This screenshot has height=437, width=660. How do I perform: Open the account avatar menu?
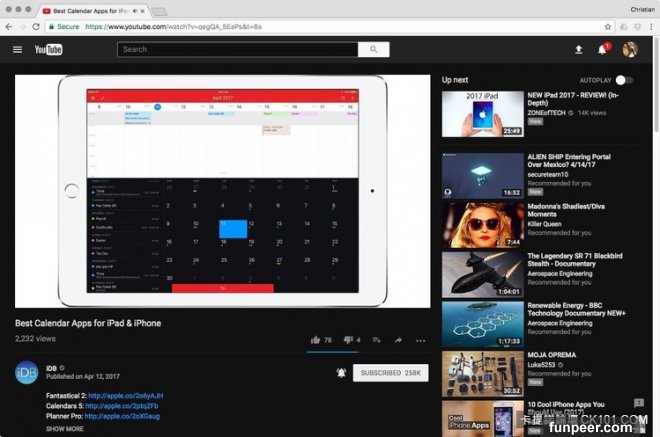tap(629, 49)
